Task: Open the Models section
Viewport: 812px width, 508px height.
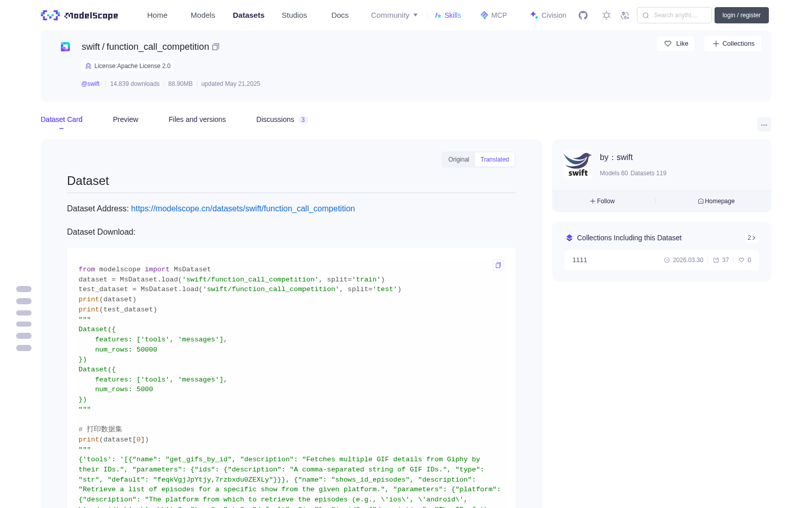Action: pos(203,15)
